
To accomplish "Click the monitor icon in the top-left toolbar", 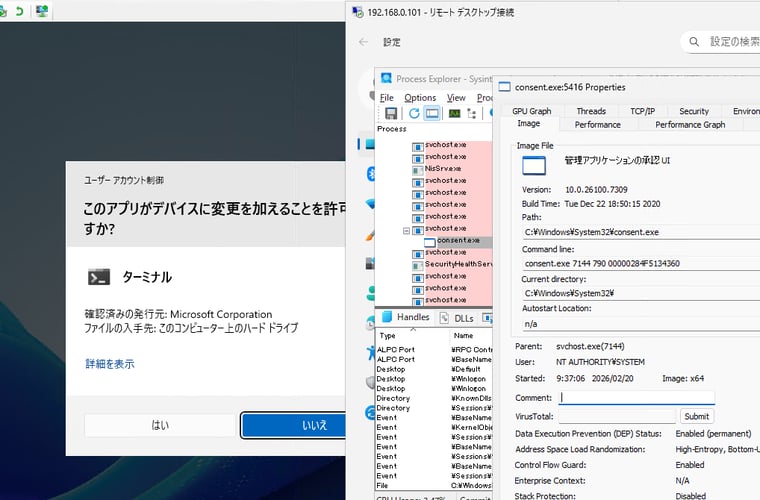I will 42,11.
